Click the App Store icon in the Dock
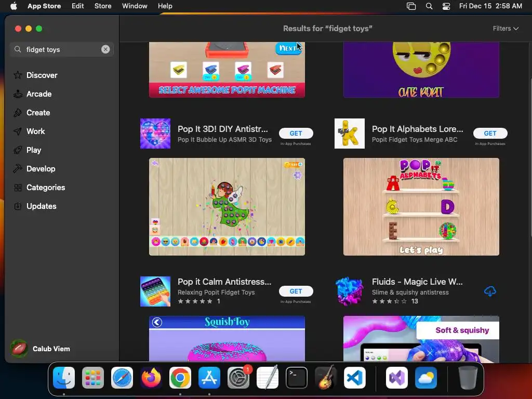 click(209, 377)
